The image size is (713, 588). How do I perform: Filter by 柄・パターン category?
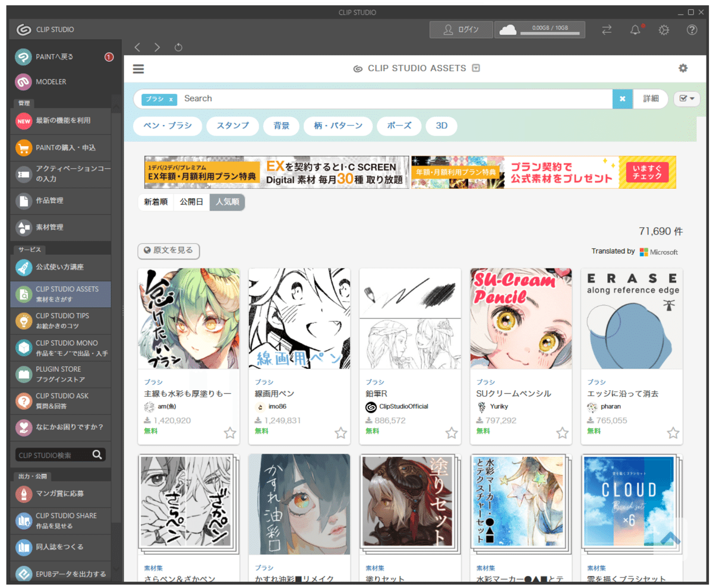tap(337, 126)
